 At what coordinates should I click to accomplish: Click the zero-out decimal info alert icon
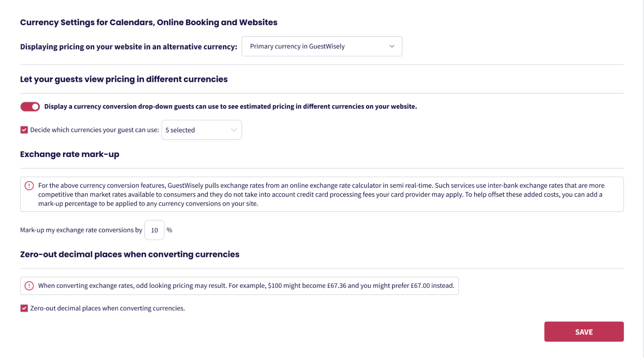point(29,286)
